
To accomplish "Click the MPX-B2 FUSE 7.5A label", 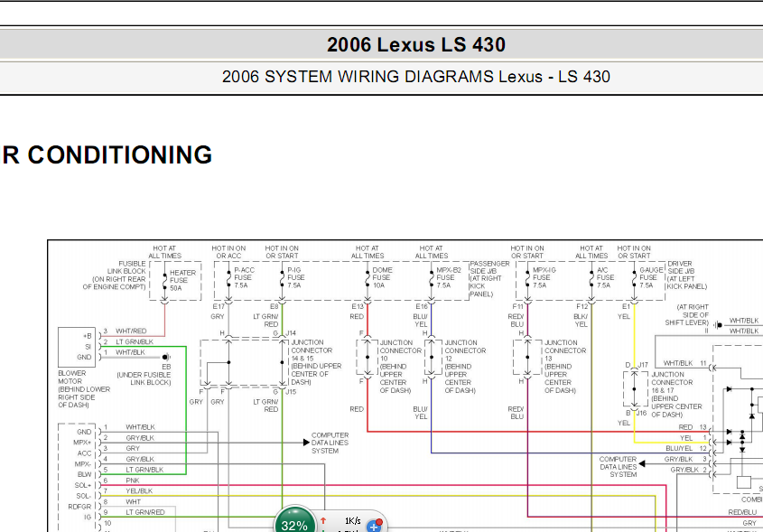I will point(448,277).
